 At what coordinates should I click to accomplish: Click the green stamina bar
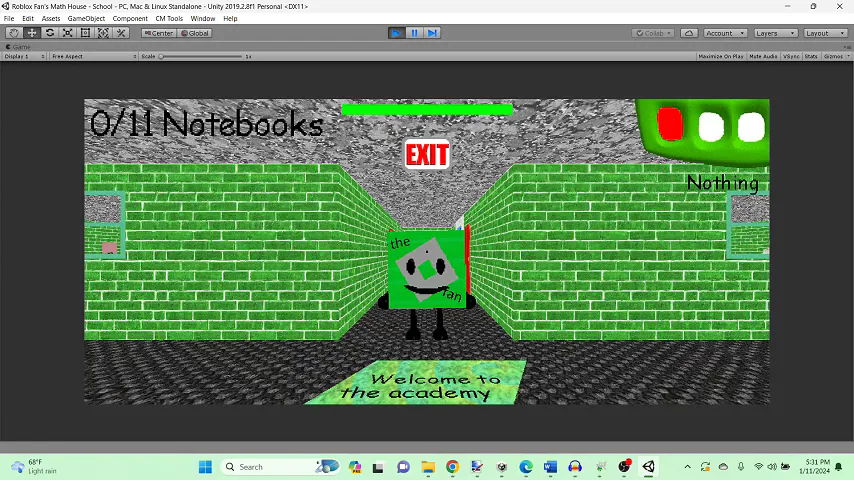pyautogui.click(x=427, y=110)
